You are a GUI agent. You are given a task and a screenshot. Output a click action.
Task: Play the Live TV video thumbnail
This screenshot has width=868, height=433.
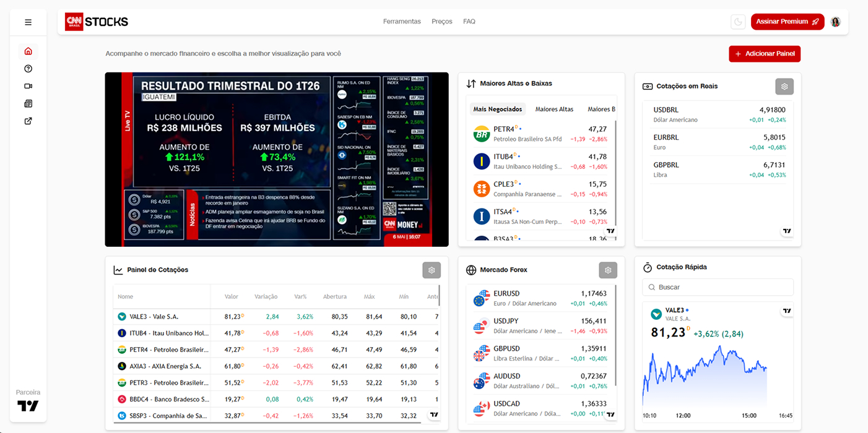tap(277, 160)
